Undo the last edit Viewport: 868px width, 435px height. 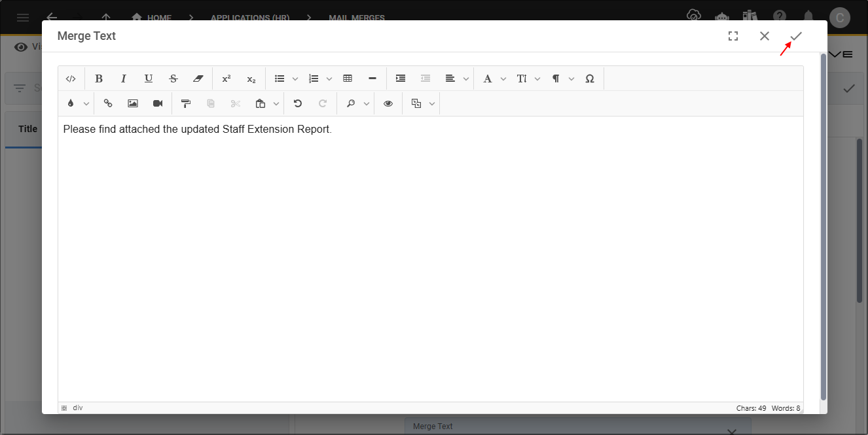click(x=297, y=103)
